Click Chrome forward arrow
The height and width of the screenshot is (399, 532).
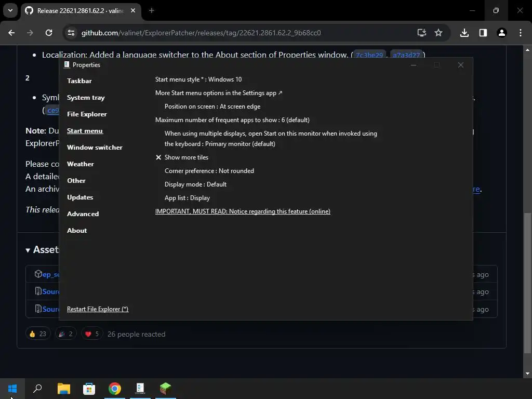[x=30, y=33]
